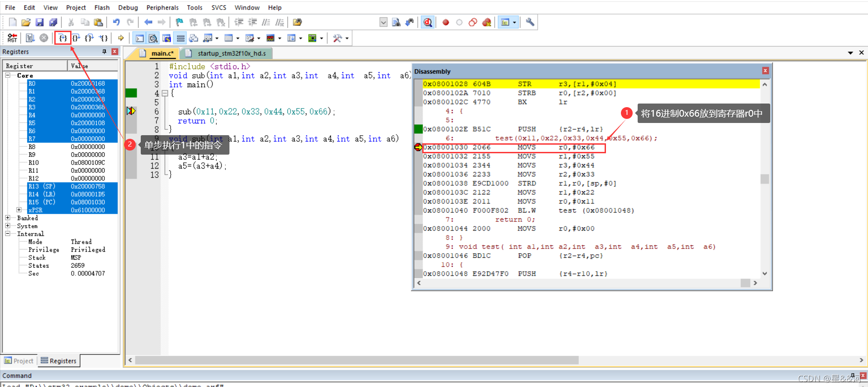Click the New file icon
Image resolution: width=868 pixels, height=387 pixels.
point(13,22)
